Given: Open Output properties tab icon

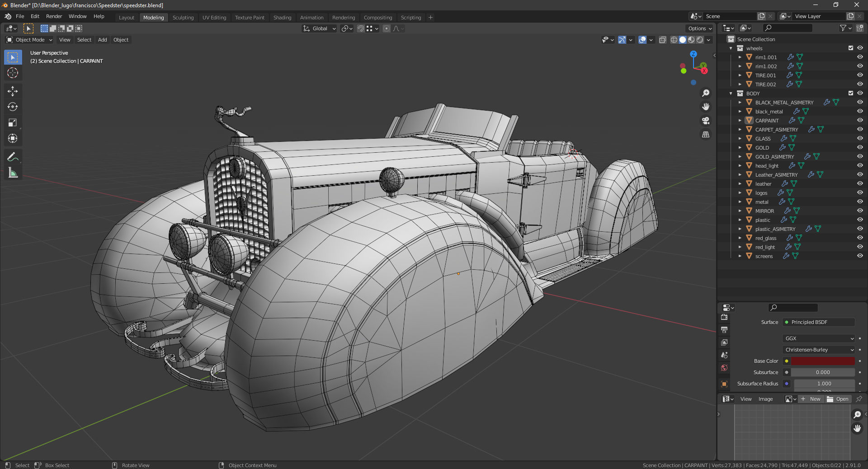Looking at the screenshot, I should pos(724,330).
